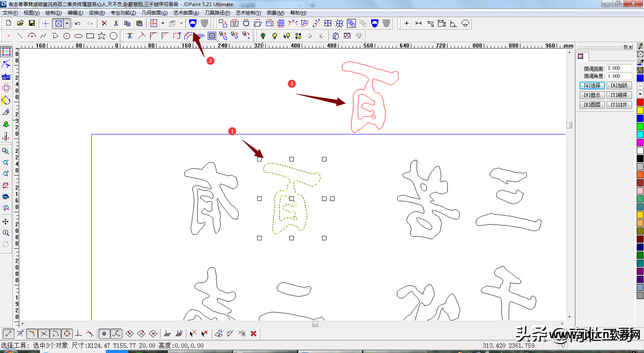
Task: Select the abc text tool
Action: pyautogui.click(x=6, y=76)
